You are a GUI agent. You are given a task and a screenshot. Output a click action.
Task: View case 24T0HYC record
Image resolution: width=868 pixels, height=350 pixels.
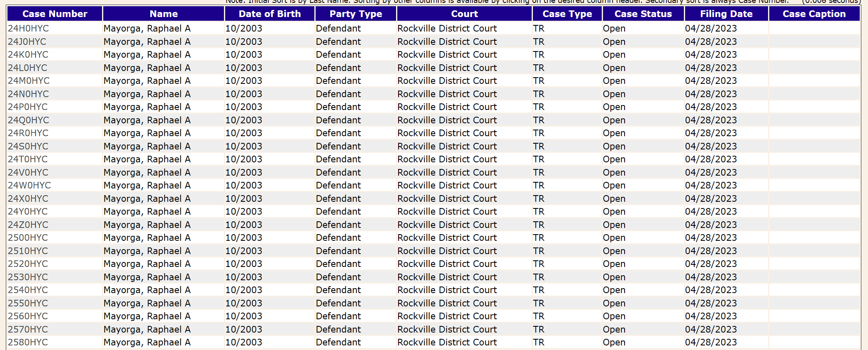click(28, 159)
